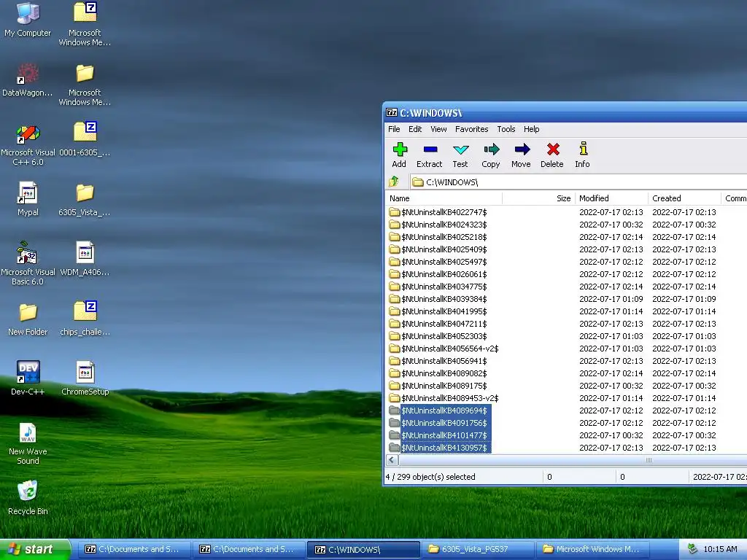Select folder $NtUninstallKB4022747$

click(438, 212)
